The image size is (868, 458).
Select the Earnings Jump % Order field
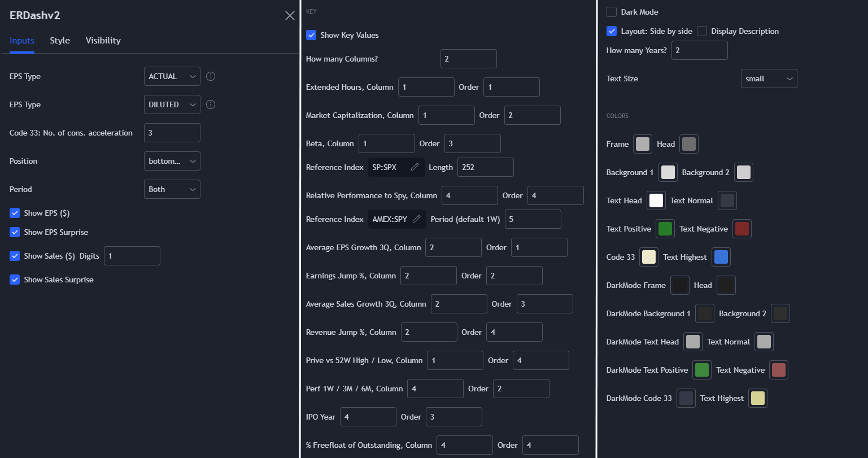click(514, 276)
